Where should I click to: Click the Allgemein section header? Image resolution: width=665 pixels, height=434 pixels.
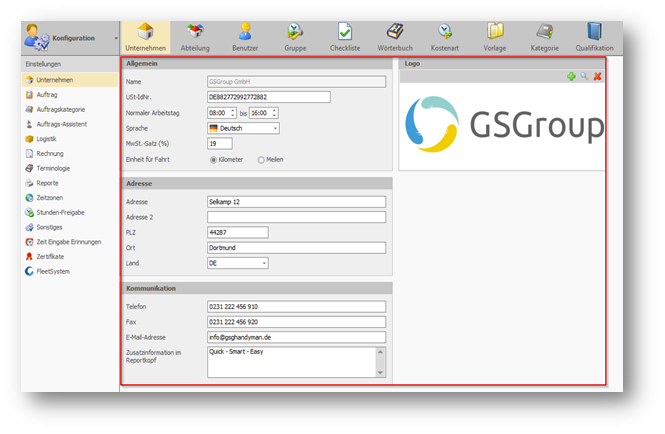coord(257,64)
